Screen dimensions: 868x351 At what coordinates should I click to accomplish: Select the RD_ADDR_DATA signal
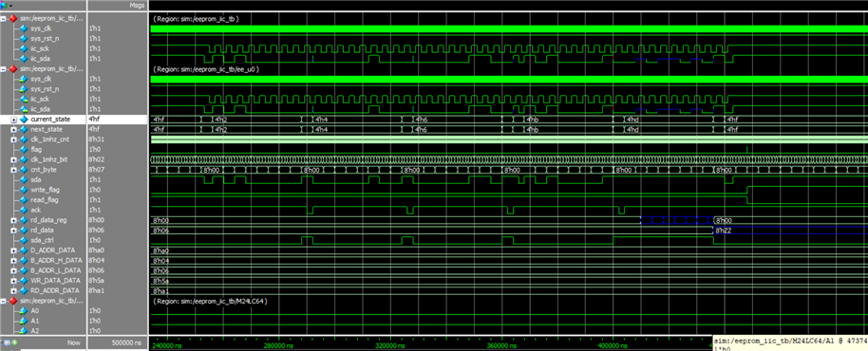56,290
